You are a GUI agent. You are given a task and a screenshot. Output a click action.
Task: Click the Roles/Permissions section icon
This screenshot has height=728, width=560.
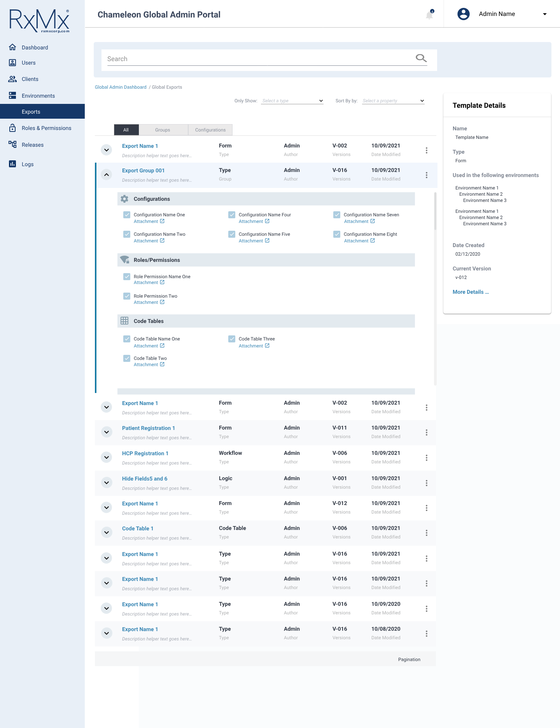tap(124, 260)
